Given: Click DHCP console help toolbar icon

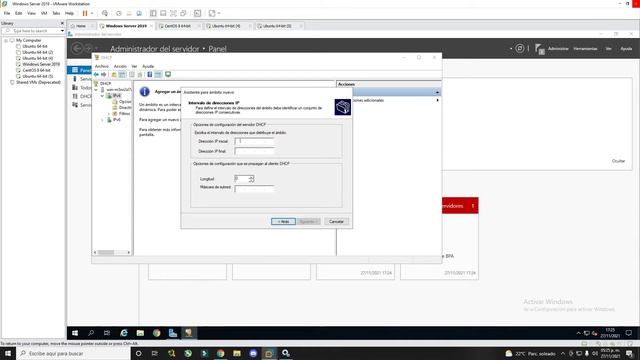Looking at the screenshot, I should pos(150,74).
